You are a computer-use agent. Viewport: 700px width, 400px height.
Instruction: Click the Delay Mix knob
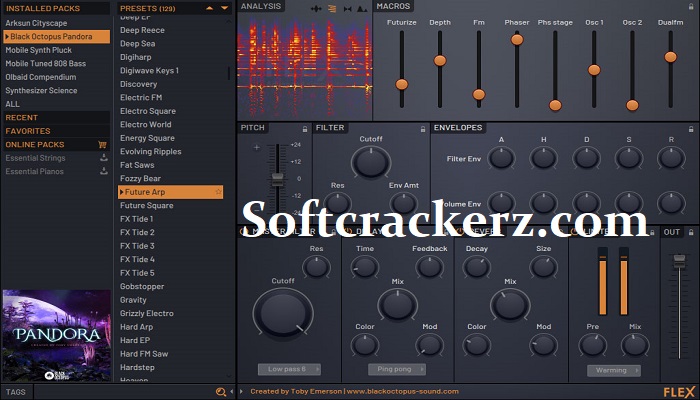tap(397, 304)
